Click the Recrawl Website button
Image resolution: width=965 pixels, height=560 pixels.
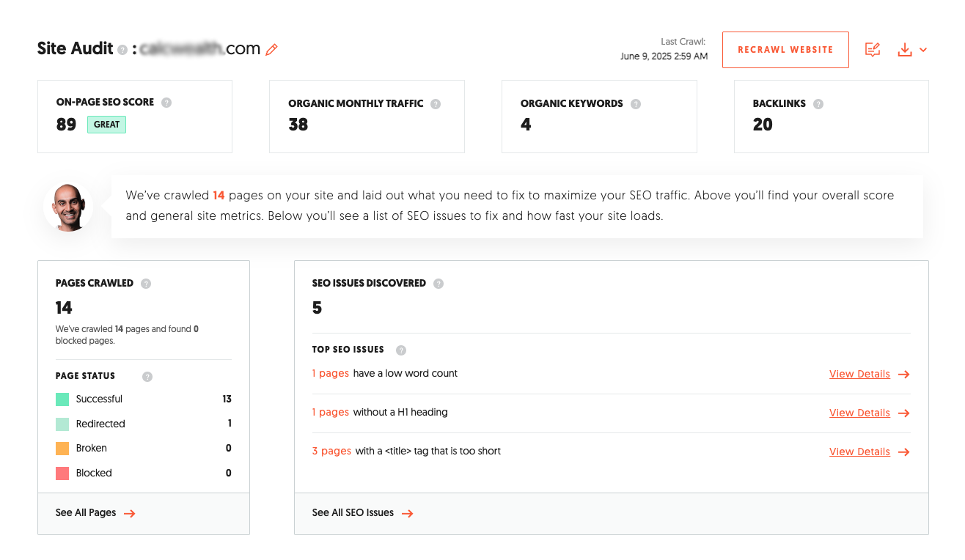coord(785,50)
